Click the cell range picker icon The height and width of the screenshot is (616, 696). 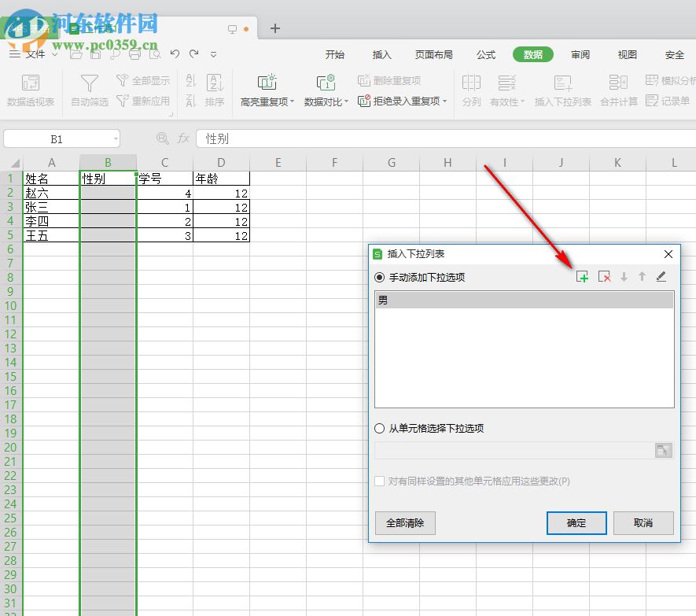[663, 450]
